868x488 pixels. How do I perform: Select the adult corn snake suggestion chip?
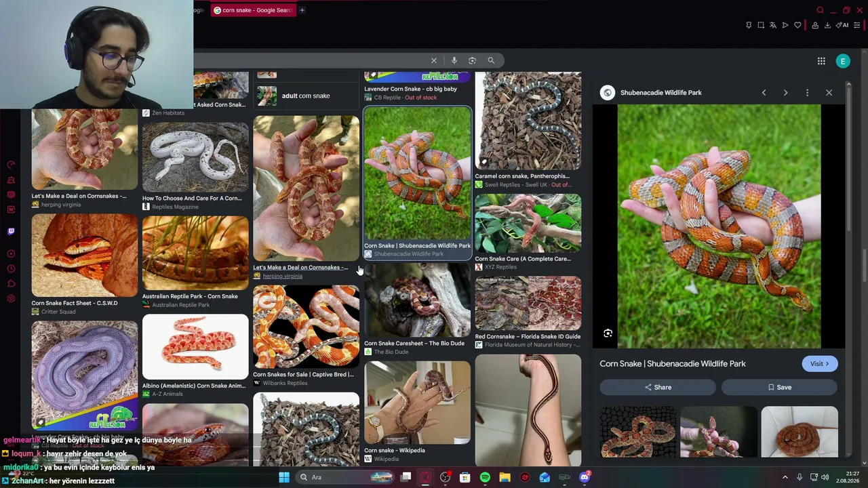pyautogui.click(x=307, y=96)
